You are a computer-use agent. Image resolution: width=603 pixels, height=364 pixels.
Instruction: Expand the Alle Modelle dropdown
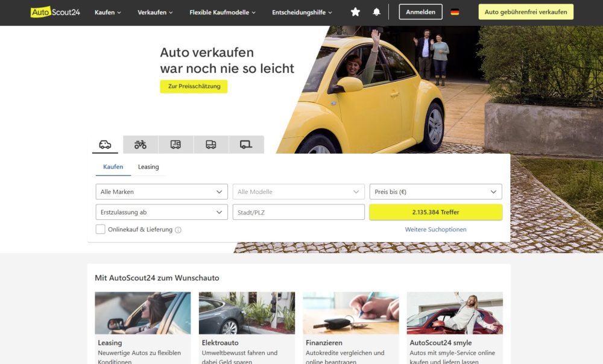[x=298, y=192]
